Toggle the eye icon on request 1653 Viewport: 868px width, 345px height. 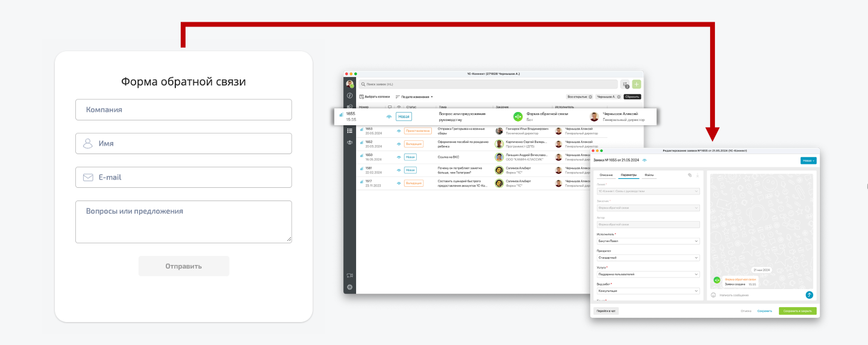[x=399, y=131]
